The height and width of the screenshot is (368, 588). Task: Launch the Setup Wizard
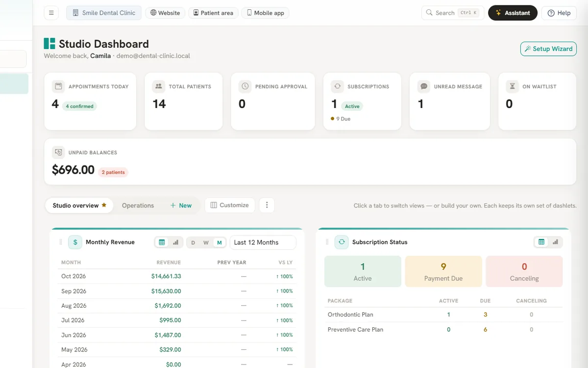tap(548, 49)
